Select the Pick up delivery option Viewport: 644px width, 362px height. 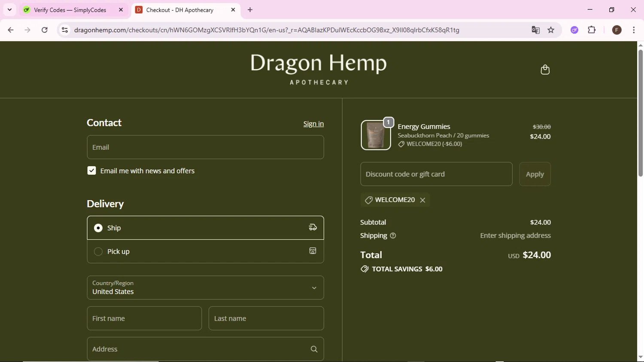[x=205, y=251]
